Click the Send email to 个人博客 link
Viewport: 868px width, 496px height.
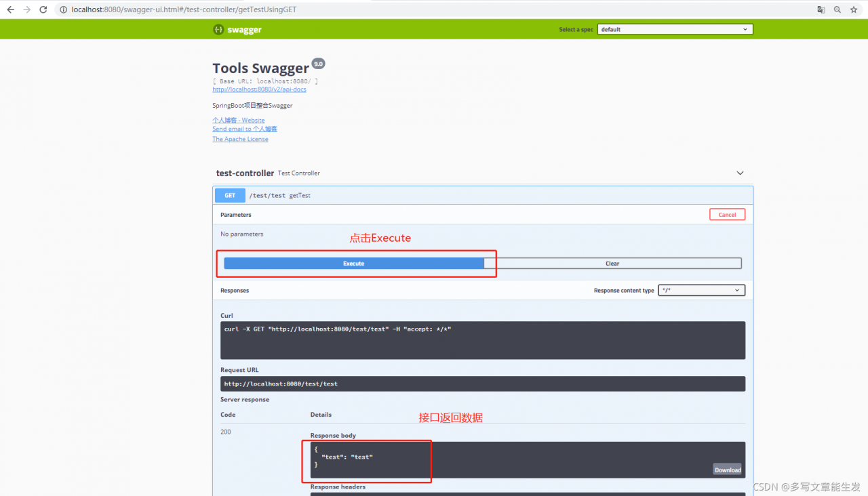[x=245, y=129]
